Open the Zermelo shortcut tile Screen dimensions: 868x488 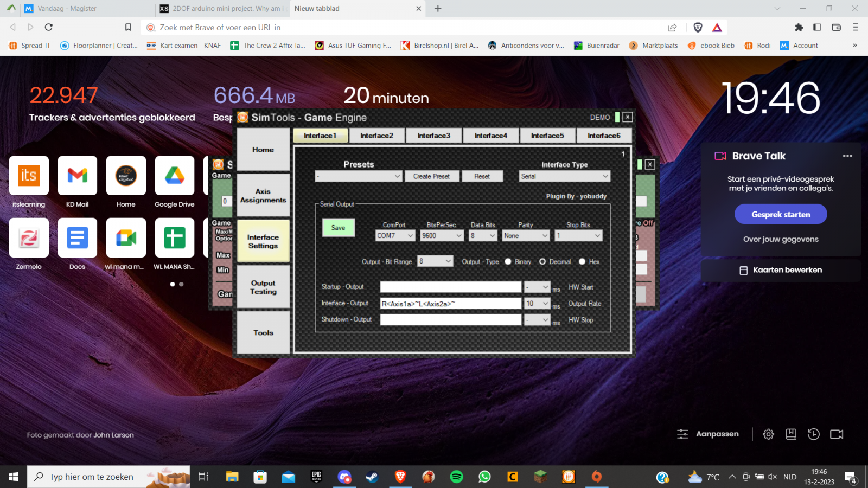(29, 237)
